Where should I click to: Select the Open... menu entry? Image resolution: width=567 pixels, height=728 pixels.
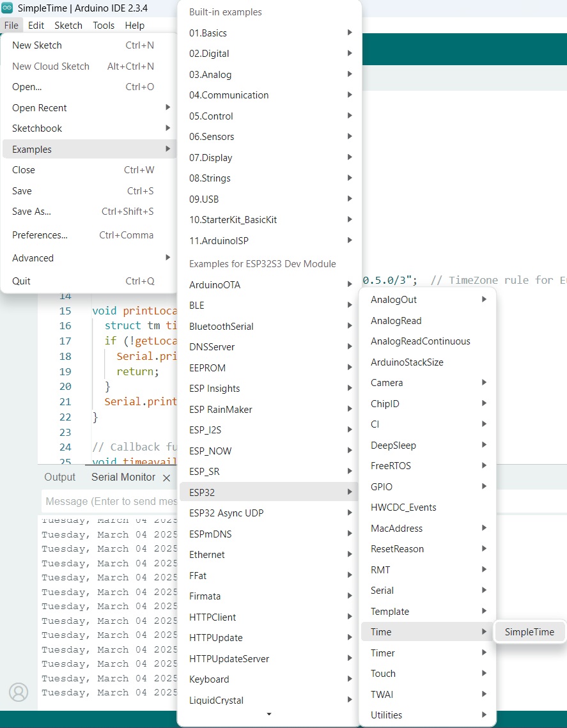(x=89, y=87)
